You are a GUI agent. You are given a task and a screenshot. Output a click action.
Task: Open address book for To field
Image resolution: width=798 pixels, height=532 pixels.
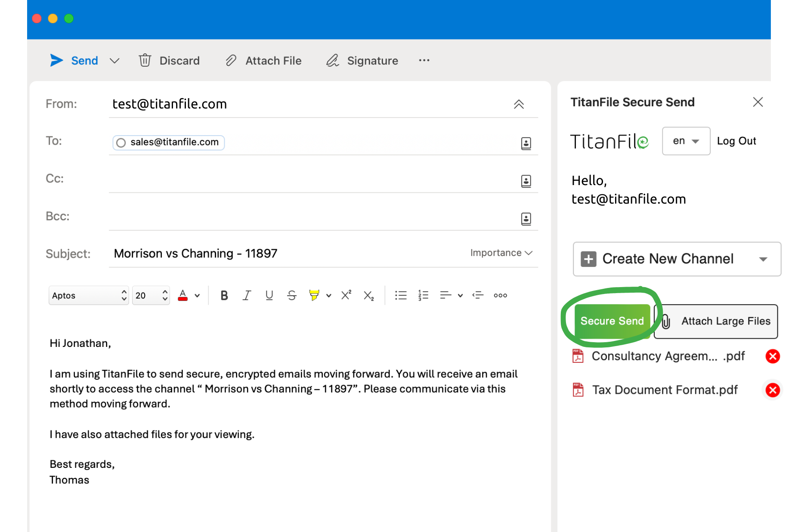pos(526,143)
